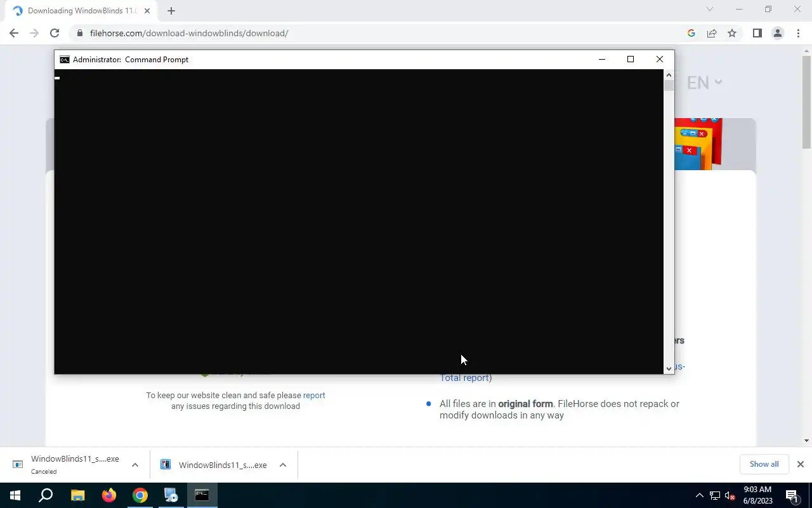812x508 pixels.
Task: Bookmark this page with the star
Action: (x=732, y=33)
